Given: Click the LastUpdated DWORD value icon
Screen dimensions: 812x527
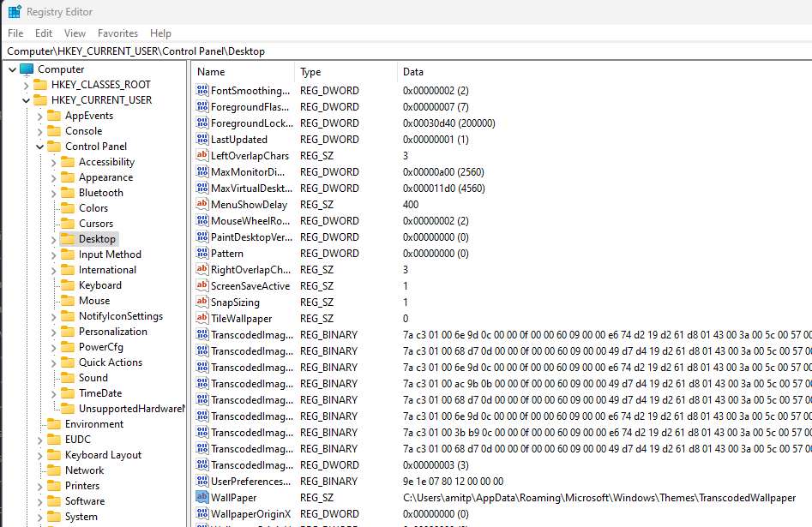Looking at the screenshot, I should [x=202, y=140].
